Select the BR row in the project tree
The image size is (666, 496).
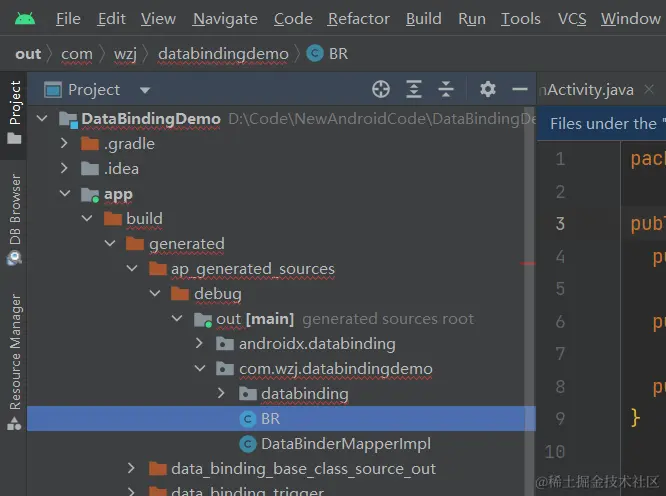281,419
